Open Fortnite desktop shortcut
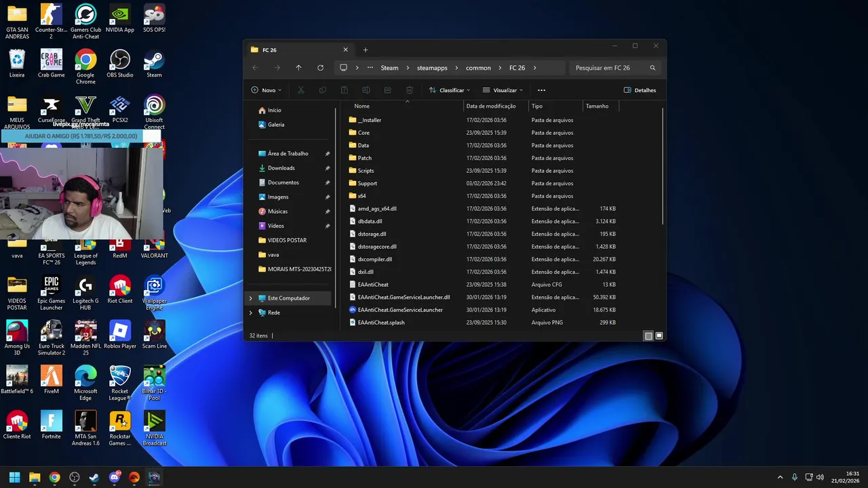 pos(51,426)
